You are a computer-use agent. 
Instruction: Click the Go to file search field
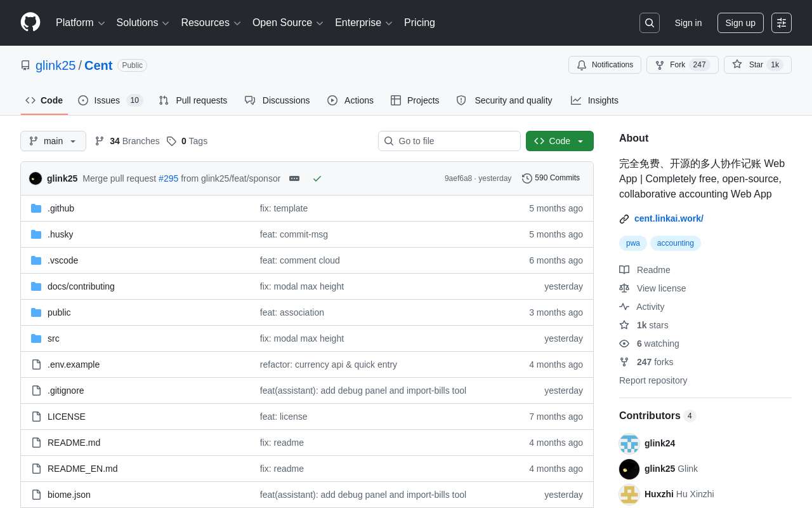(x=449, y=141)
